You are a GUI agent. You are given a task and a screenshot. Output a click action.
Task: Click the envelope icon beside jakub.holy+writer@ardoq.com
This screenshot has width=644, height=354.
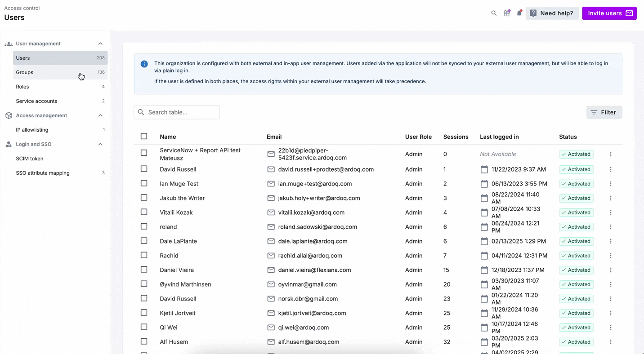(271, 198)
